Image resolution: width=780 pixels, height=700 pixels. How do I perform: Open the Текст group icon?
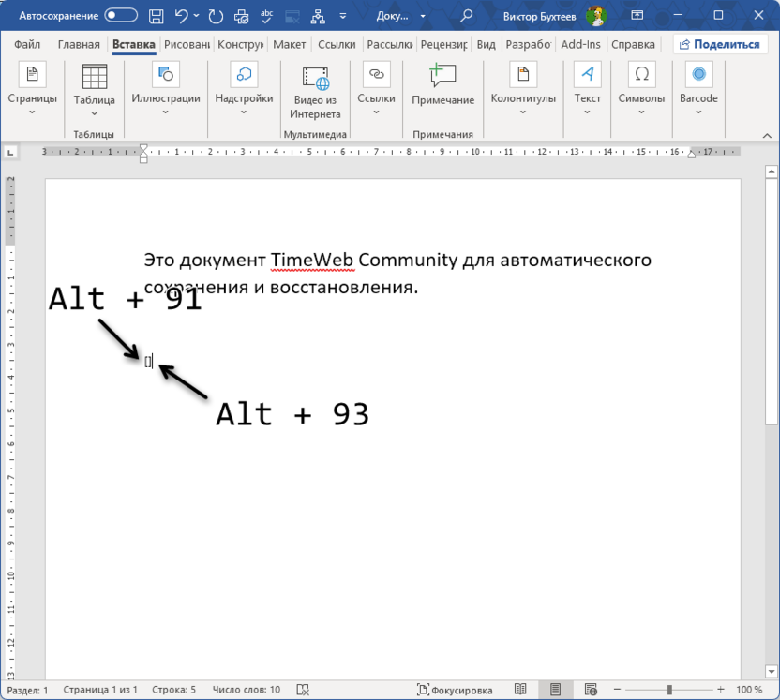[x=588, y=75]
